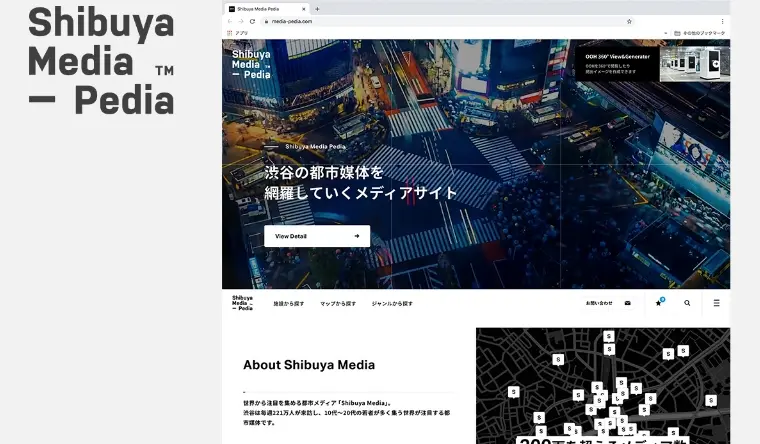This screenshot has width=760, height=444.
Task: Click the magnifier search icon in the nav
Action: pos(687,303)
